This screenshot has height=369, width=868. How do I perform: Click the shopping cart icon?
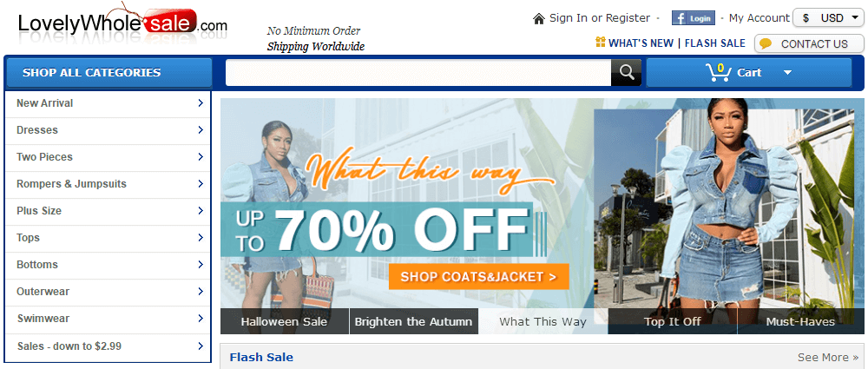click(x=718, y=73)
